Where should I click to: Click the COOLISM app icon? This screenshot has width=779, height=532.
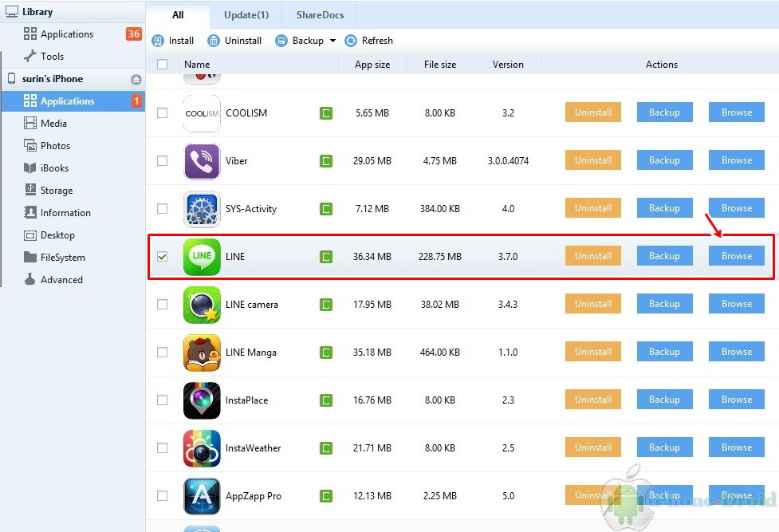[202, 113]
